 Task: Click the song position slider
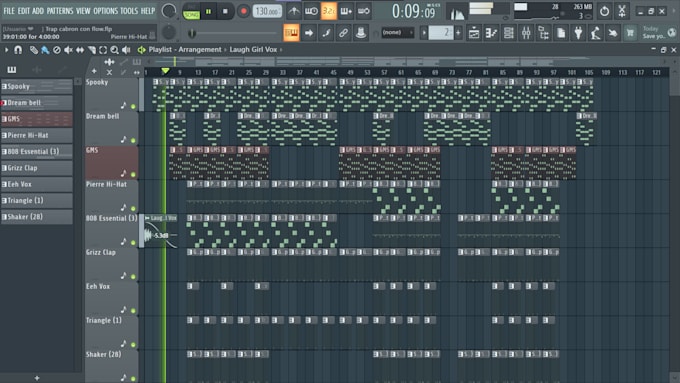233,33
